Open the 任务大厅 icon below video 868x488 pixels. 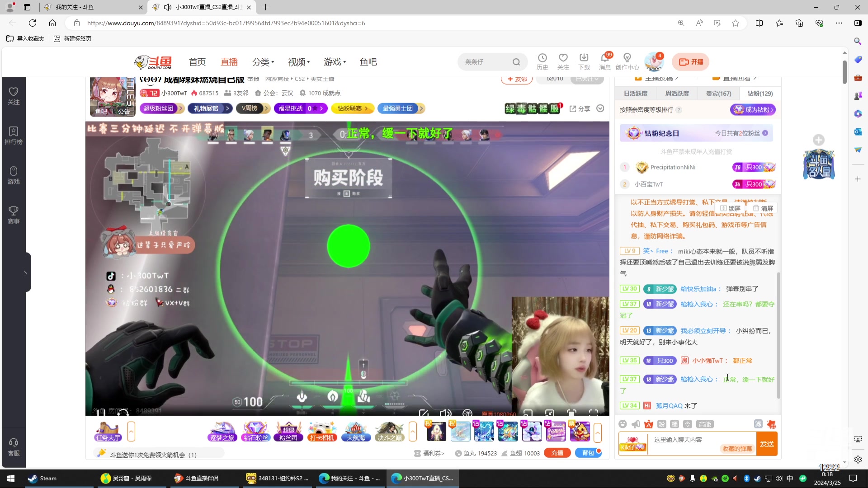pyautogui.click(x=108, y=432)
